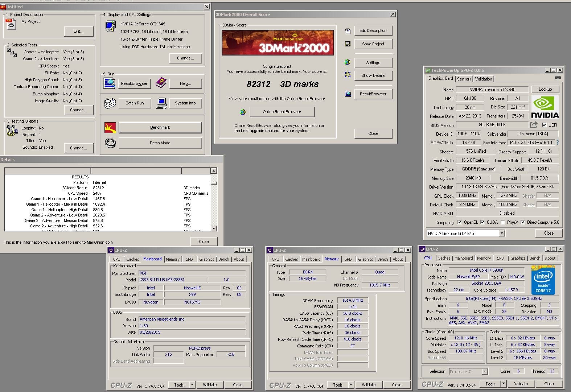Click the Details panel Close button

(204, 242)
